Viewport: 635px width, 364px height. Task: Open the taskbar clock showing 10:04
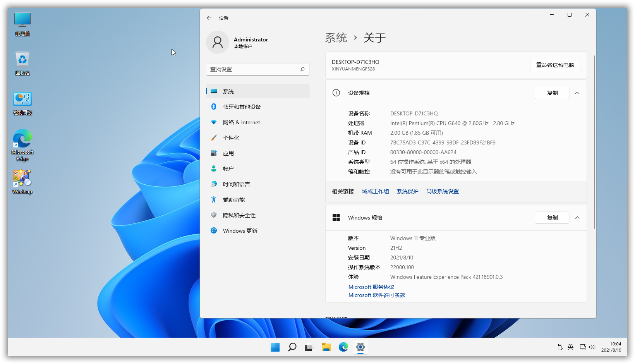[x=611, y=347]
